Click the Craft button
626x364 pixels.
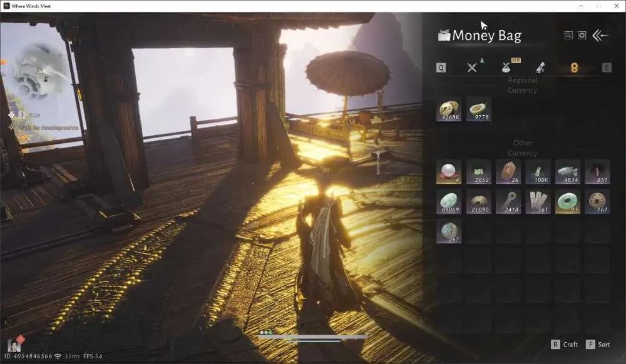pyautogui.click(x=565, y=345)
